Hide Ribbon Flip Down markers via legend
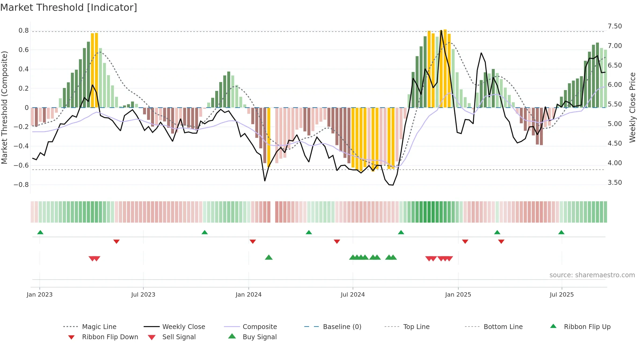Image resolution: width=644 pixels, height=362 pixels. click(103, 337)
